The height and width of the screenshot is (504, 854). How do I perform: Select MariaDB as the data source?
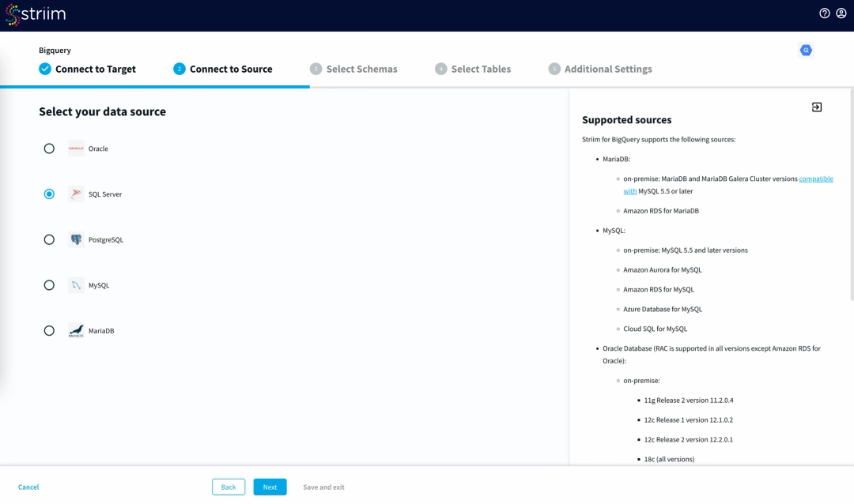[x=48, y=330]
